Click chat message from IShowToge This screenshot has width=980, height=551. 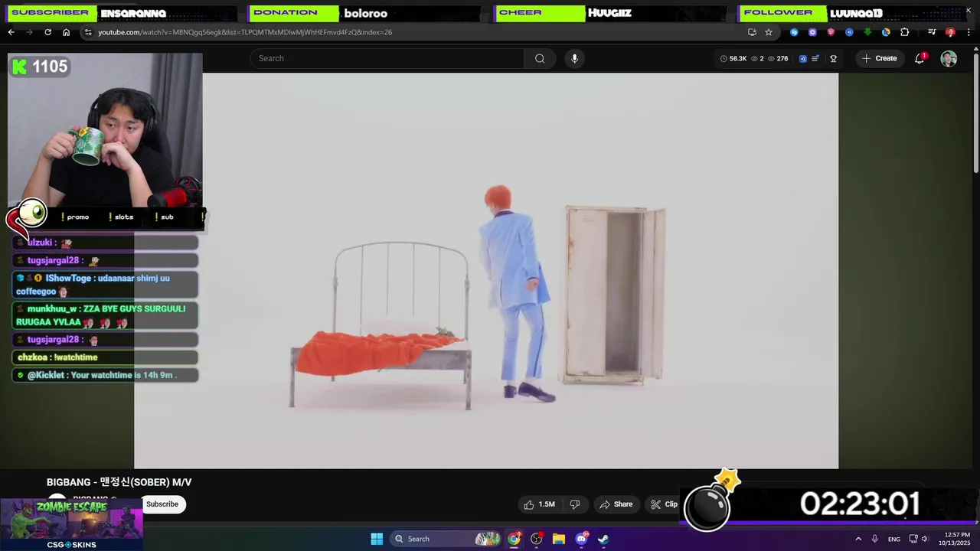105,285
